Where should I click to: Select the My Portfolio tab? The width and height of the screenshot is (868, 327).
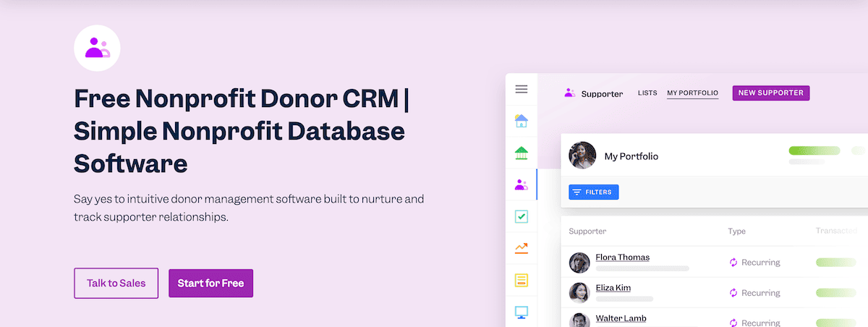[692, 93]
